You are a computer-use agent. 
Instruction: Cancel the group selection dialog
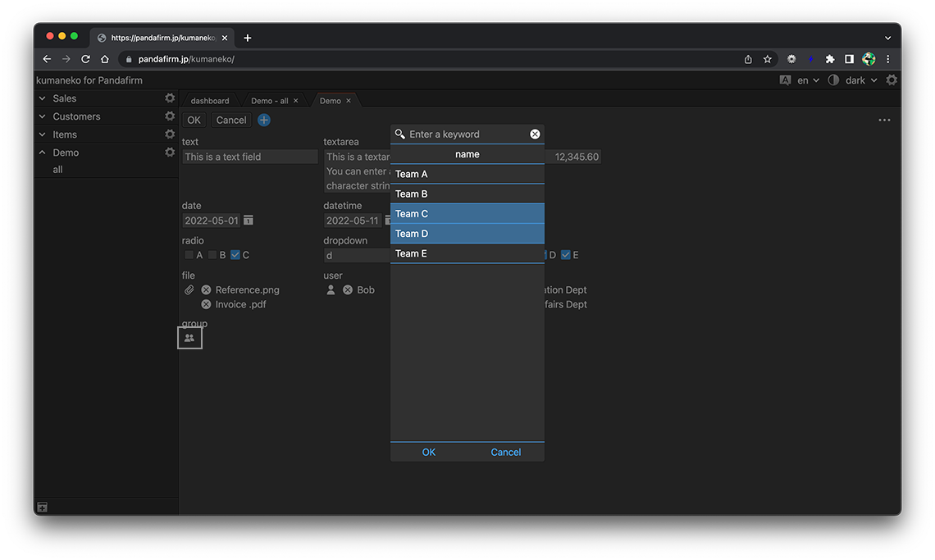(x=506, y=452)
